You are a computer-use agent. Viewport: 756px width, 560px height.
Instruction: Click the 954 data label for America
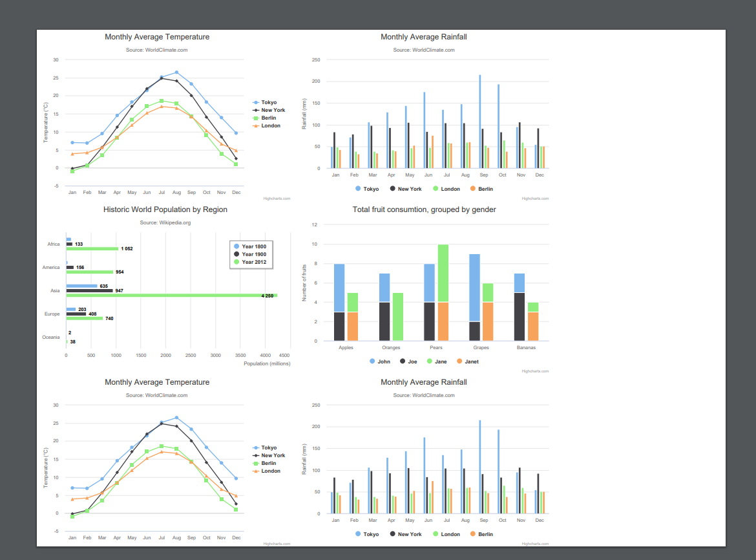[120, 272]
